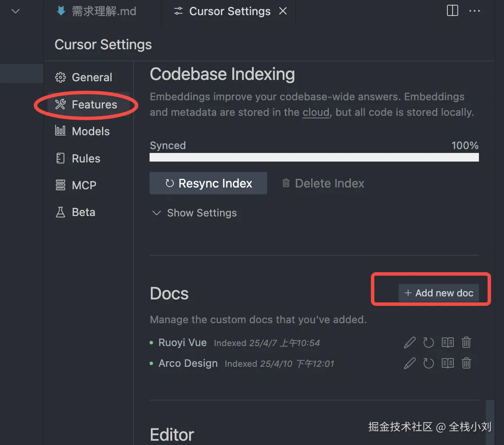Switch to the 需求理解.md tab
Viewport: 504px width, 445px height.
pyautogui.click(x=96, y=11)
